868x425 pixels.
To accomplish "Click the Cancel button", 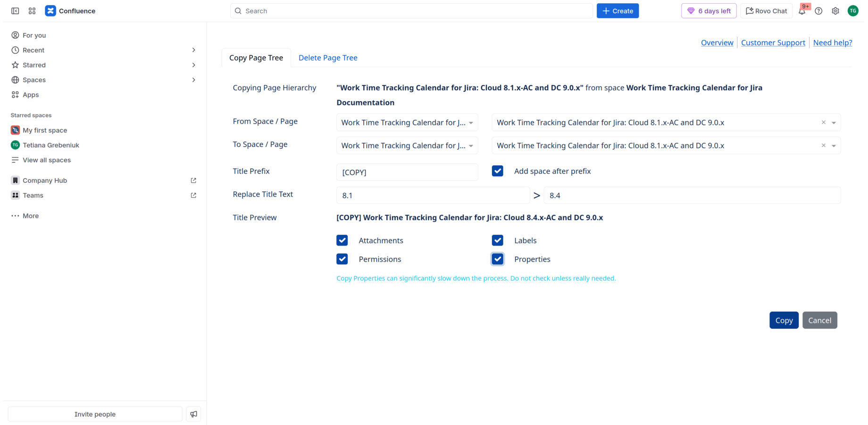I will click(x=820, y=320).
